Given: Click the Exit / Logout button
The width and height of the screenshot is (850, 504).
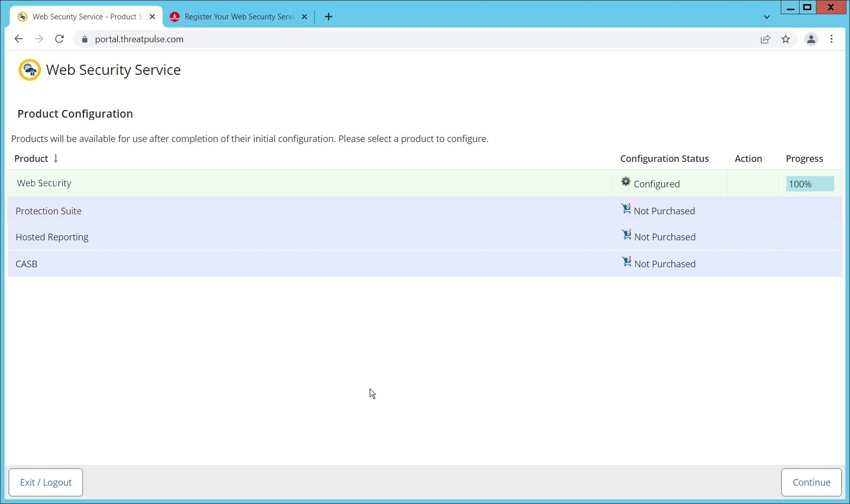Looking at the screenshot, I should (x=46, y=482).
